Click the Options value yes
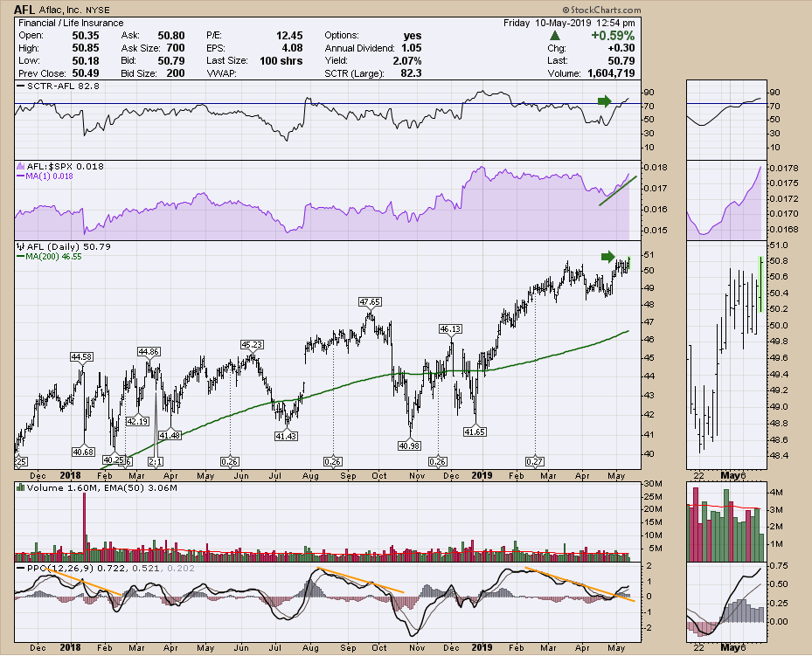 coord(413,35)
